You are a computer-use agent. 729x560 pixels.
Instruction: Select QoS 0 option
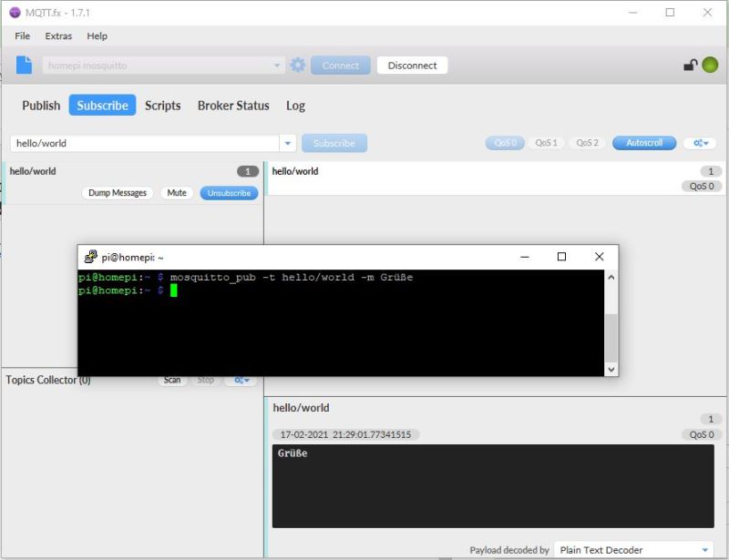[x=505, y=143]
